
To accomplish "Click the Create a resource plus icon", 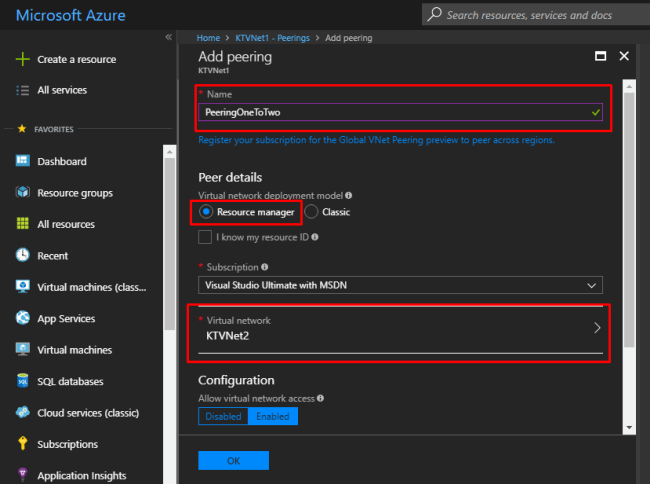I will 23,59.
